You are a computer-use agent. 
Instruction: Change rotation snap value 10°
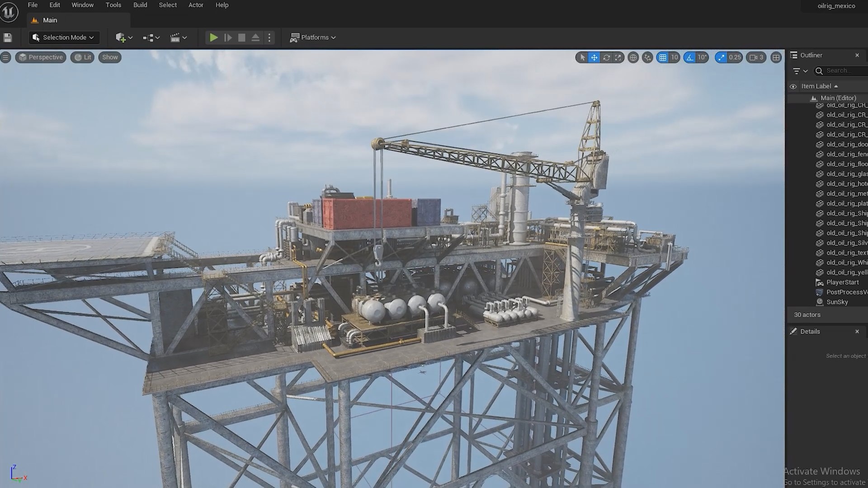[x=702, y=57]
